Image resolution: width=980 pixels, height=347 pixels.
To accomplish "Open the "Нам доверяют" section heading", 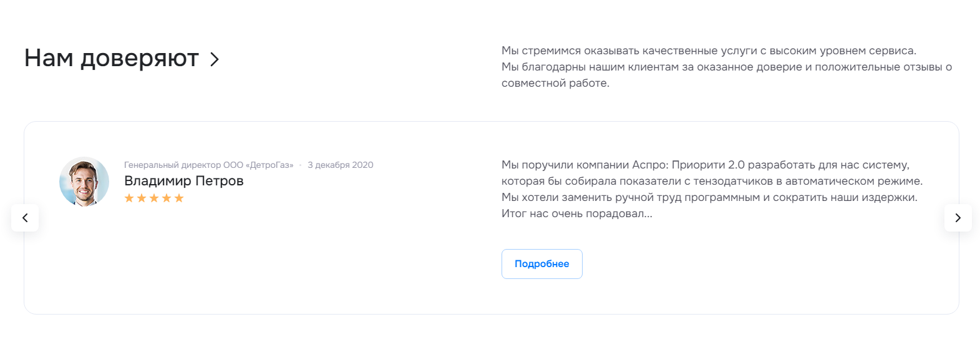I will click(x=111, y=58).
